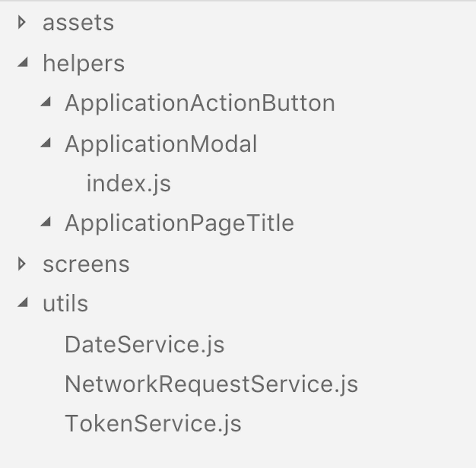Click the divider line above assets
The width and height of the screenshot is (476, 468).
click(238, 1)
